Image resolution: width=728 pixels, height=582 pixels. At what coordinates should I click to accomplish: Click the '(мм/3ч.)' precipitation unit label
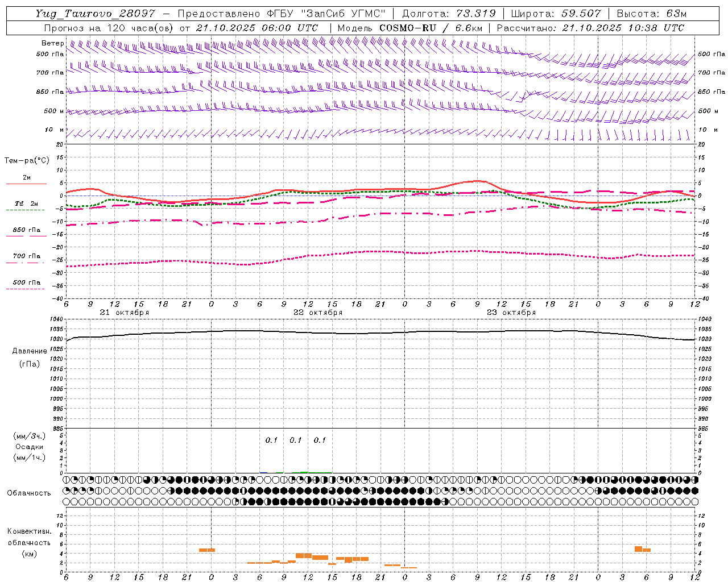(x=30, y=436)
